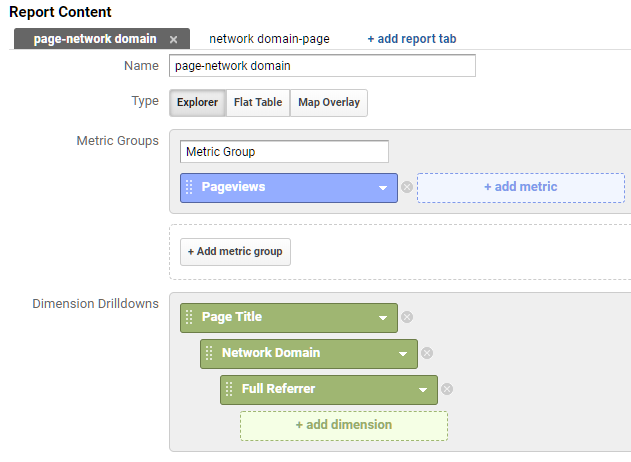
Task: Switch to the network domain-page tab
Action: click(x=269, y=39)
